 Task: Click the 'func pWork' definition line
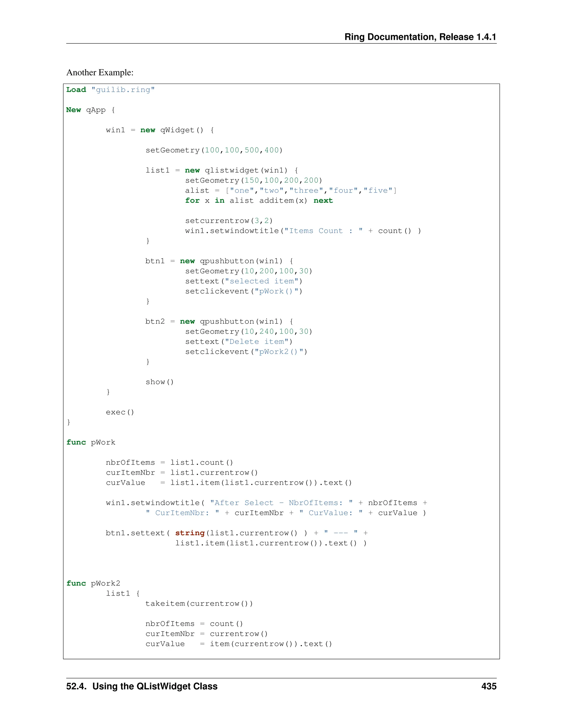coord(91,442)
